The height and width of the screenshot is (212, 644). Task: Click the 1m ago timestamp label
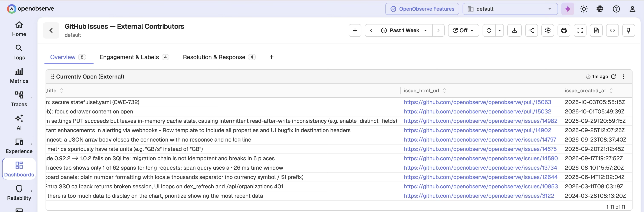point(600,76)
